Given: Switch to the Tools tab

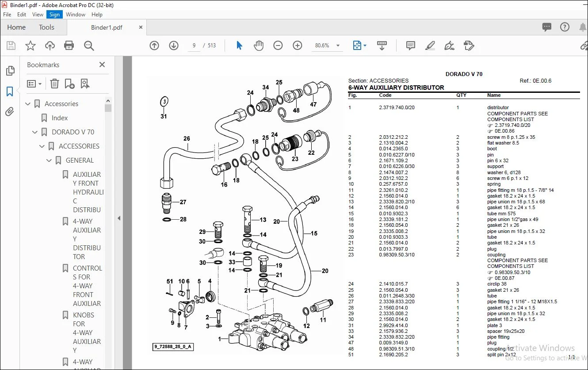Looking at the screenshot, I should click(46, 27).
